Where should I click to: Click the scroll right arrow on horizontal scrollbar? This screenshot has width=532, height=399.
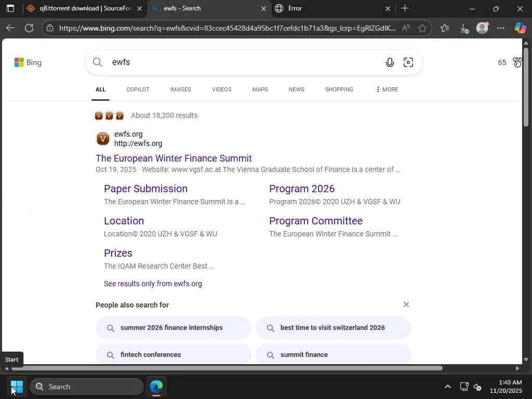pyautogui.click(x=517, y=368)
